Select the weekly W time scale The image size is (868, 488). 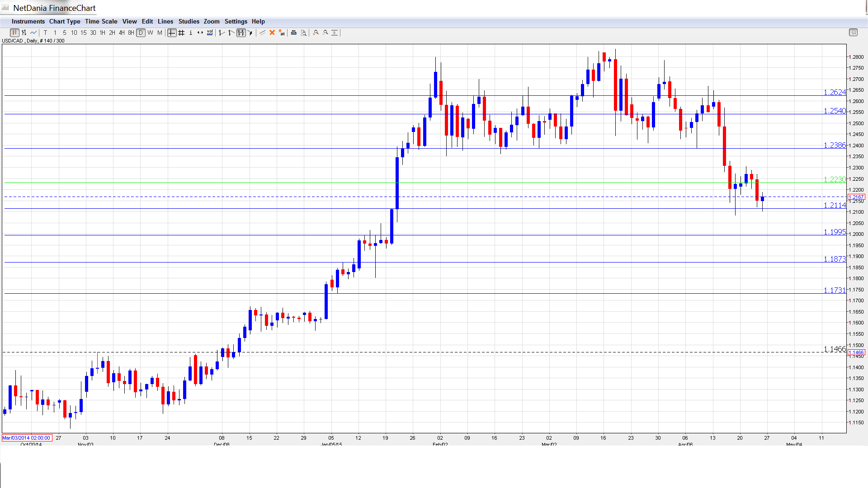coord(150,33)
